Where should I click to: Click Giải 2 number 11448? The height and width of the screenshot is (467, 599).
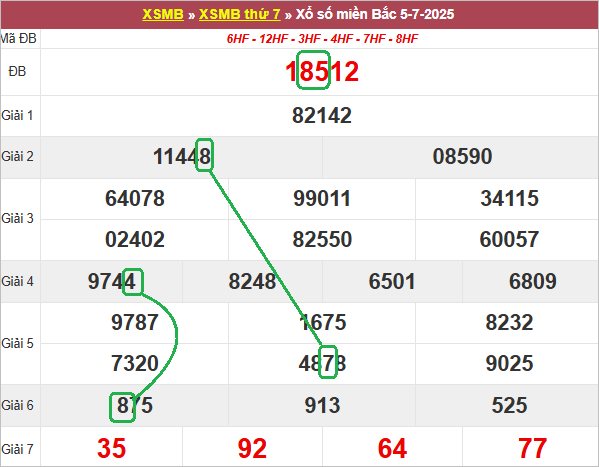pos(182,156)
